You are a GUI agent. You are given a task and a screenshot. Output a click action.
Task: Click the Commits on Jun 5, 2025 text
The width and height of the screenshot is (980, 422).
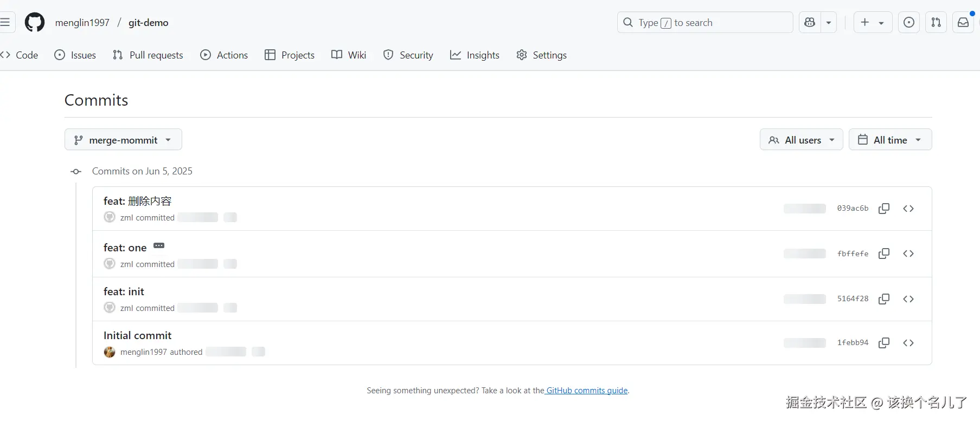(142, 171)
